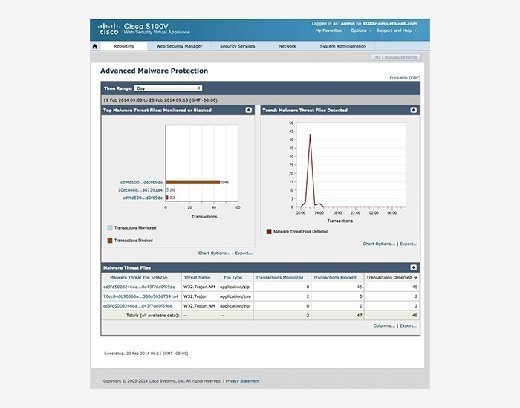
Task: Switch to the Network tab
Action: tap(287, 46)
